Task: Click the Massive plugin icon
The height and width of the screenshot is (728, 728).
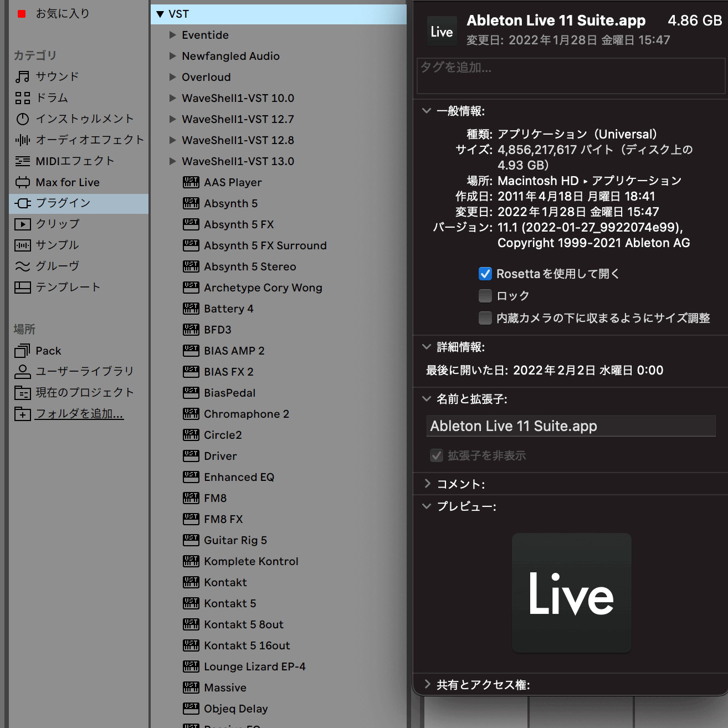Action: [191, 687]
